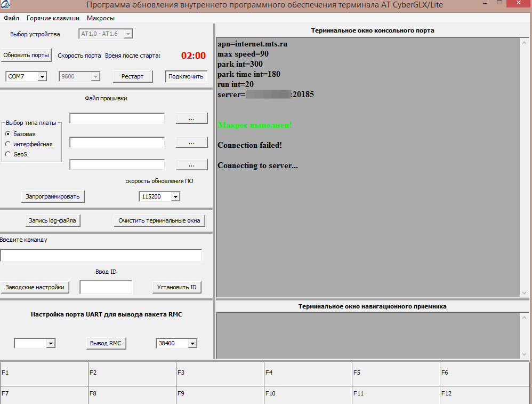Select the интерфейсная board type option
Screen dimensions: 532x404
coord(8,144)
